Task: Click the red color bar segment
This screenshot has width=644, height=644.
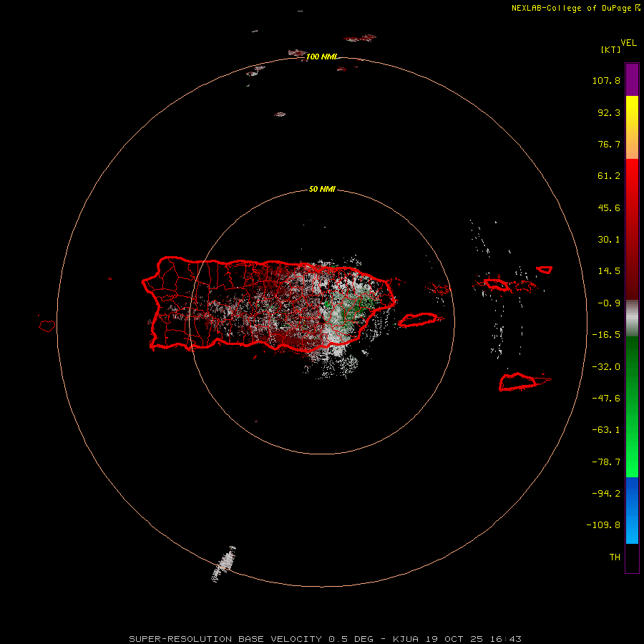Action: (632, 229)
